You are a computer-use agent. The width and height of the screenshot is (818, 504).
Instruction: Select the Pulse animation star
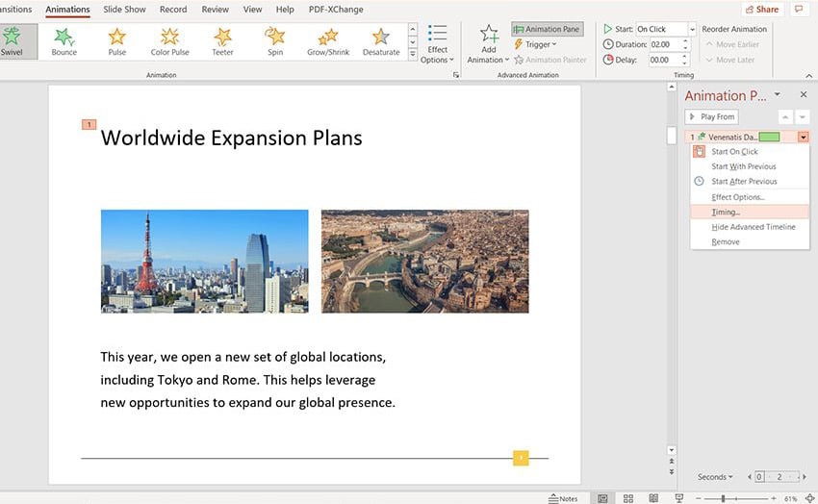click(116, 39)
